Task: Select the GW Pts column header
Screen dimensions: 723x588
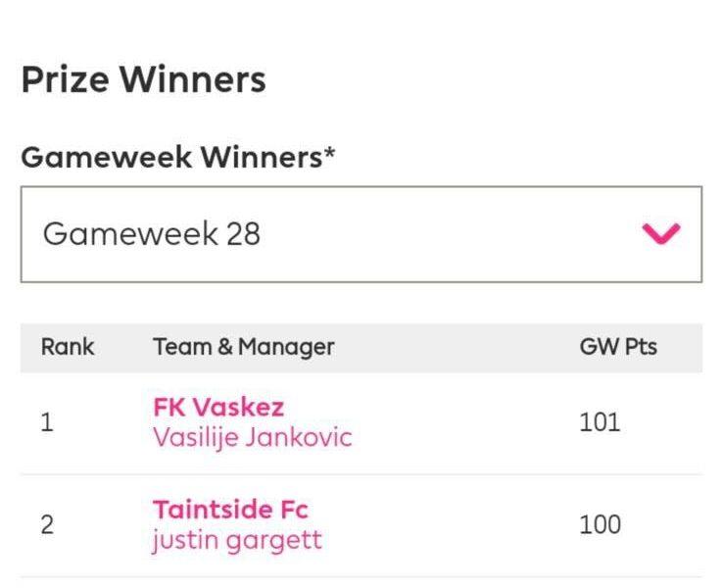Action: [x=618, y=347]
